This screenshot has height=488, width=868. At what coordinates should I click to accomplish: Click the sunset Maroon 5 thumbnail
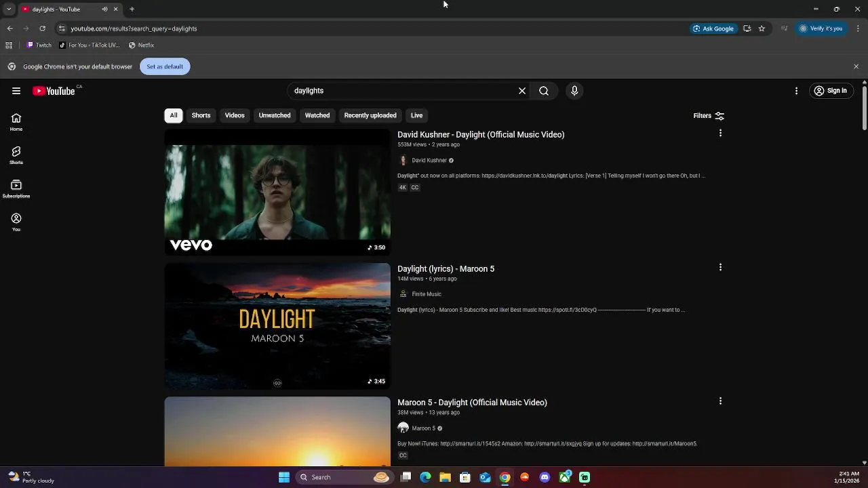click(277, 432)
